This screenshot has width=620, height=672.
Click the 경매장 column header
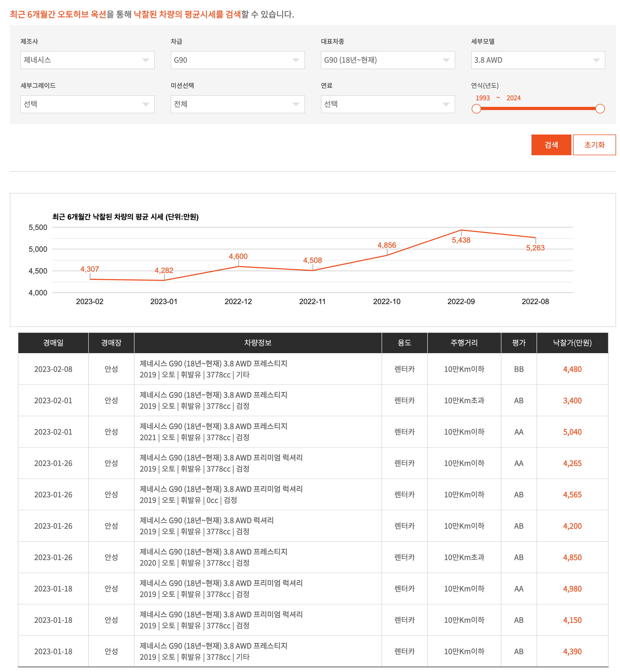[x=111, y=343]
